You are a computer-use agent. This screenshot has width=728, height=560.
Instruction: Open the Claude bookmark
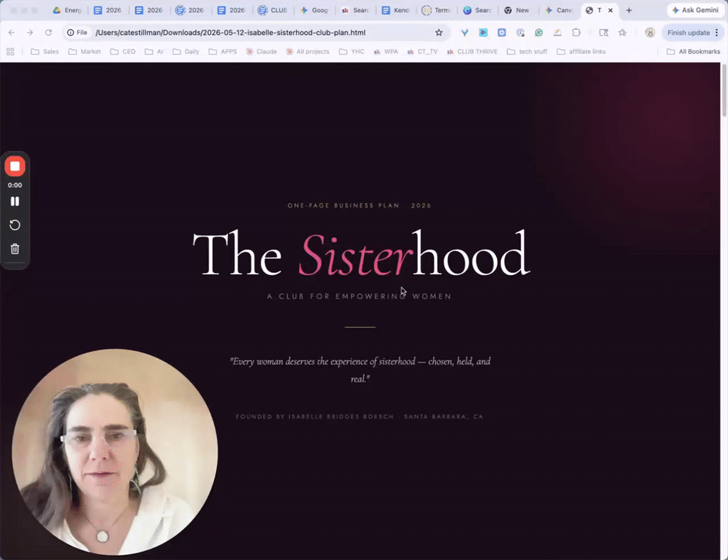pos(261,51)
